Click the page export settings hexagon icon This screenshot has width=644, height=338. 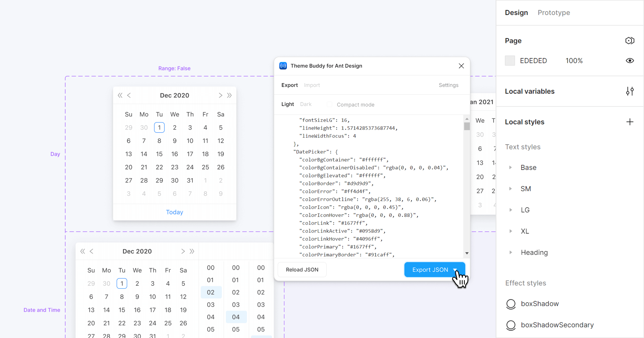[630, 41]
